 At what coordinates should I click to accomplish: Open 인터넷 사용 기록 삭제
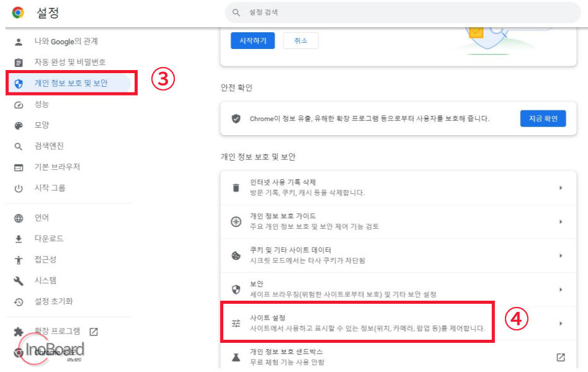click(x=398, y=187)
